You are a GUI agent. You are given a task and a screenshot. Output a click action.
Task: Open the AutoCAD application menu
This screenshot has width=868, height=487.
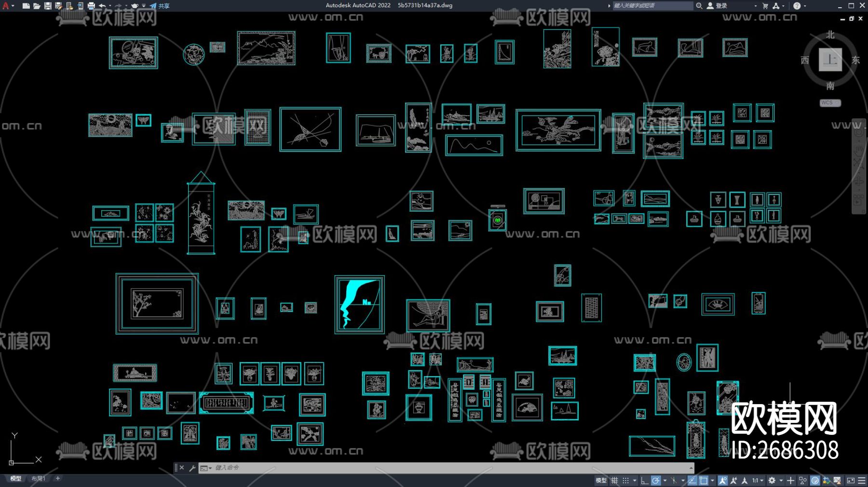[x=6, y=6]
